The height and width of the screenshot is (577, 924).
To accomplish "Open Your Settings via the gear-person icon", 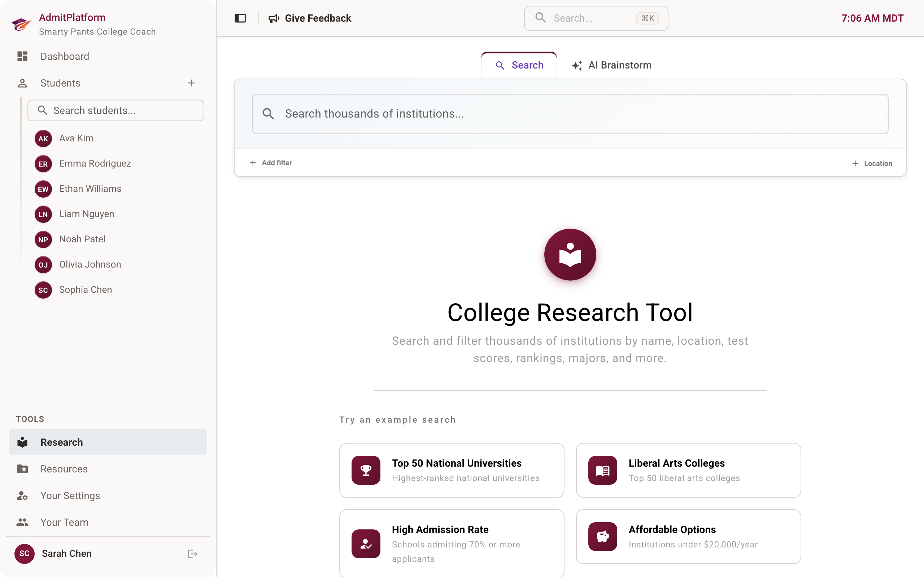I will pos(22,495).
